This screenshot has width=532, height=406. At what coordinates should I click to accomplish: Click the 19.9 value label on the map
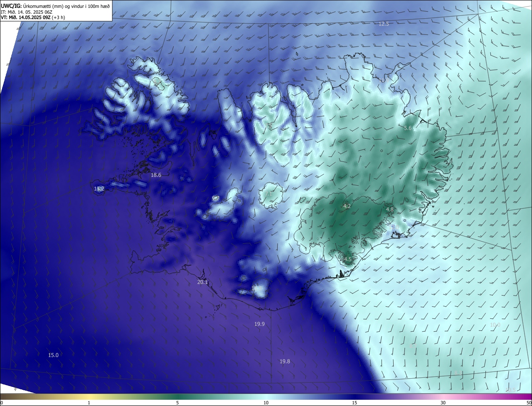[x=259, y=324]
